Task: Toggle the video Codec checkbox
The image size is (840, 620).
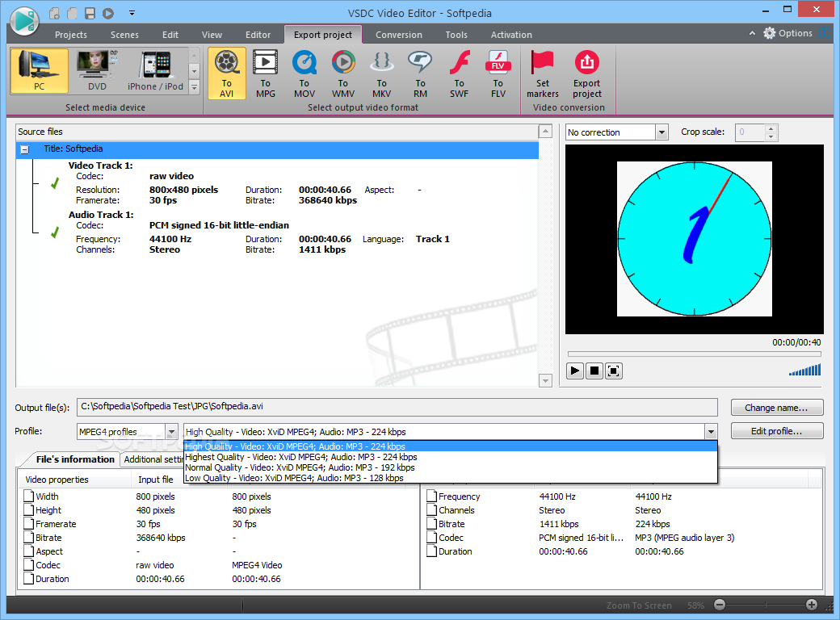Action: coord(29,565)
